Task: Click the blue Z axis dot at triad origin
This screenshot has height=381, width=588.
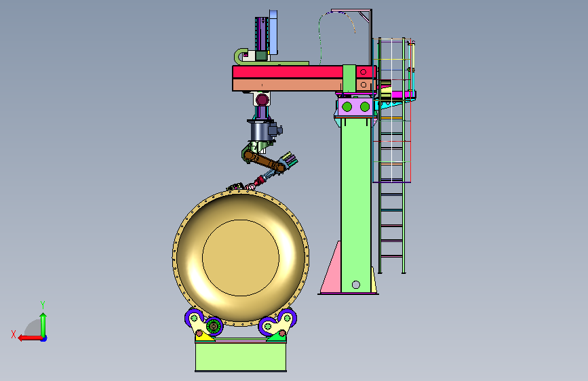Action: point(44,338)
